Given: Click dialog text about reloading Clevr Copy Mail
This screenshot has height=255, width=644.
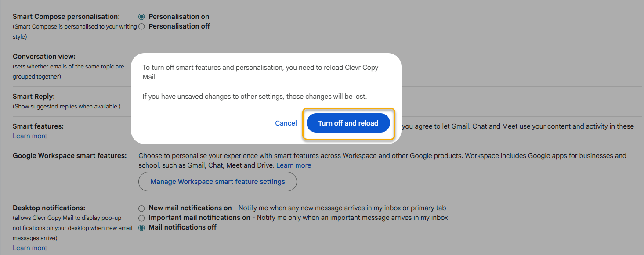Looking at the screenshot, I should (260, 68).
